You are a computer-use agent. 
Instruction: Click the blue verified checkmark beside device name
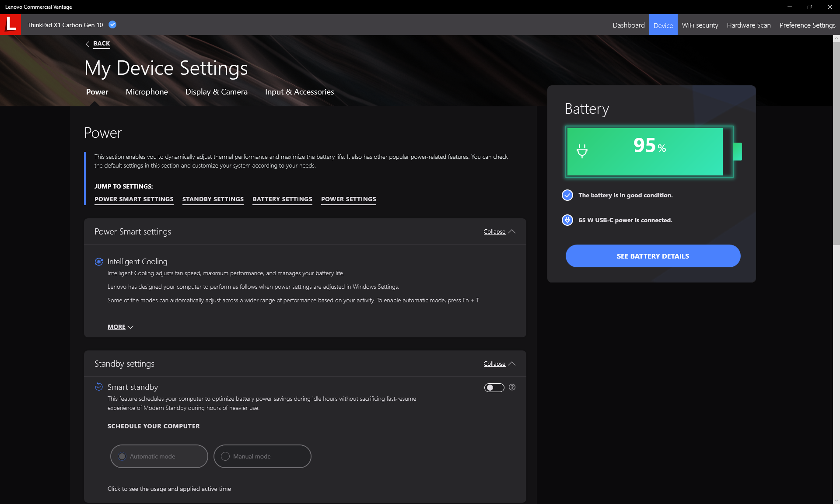112,24
